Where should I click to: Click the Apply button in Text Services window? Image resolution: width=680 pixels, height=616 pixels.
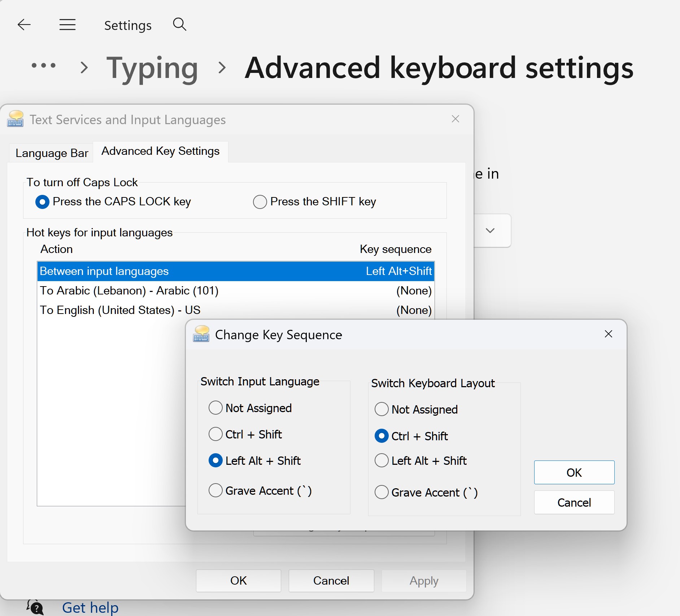424,581
